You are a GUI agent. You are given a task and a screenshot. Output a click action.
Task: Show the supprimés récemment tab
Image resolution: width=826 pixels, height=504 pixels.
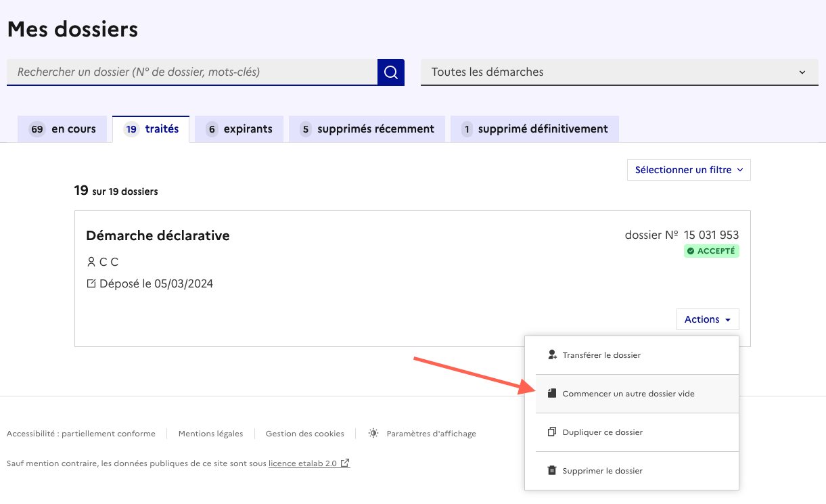[x=366, y=129]
